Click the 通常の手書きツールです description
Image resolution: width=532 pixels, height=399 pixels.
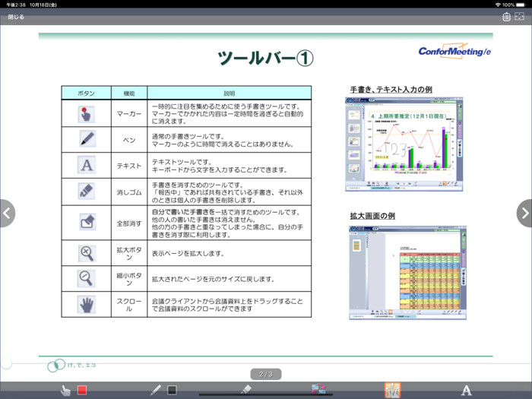point(188,136)
